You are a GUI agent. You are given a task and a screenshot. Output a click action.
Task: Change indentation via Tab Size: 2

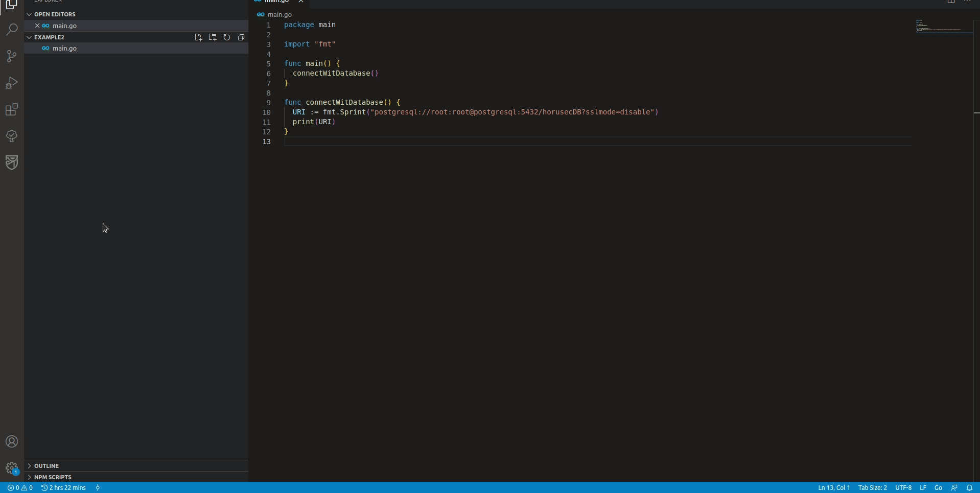(x=872, y=488)
